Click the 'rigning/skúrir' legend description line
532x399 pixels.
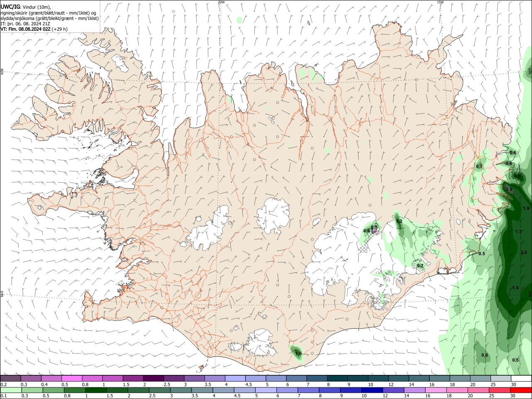pyautogui.click(x=48, y=12)
